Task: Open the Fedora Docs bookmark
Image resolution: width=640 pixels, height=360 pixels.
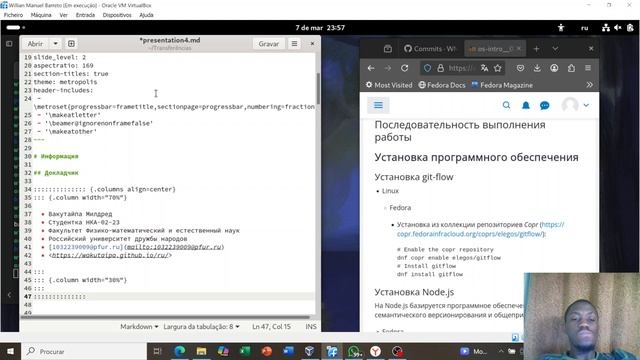Action: (442, 85)
